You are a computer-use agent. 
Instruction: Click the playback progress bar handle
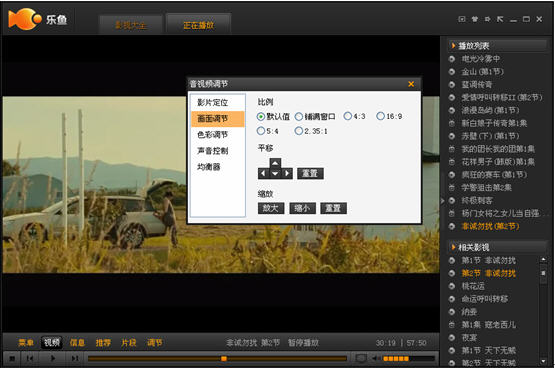tap(224, 358)
